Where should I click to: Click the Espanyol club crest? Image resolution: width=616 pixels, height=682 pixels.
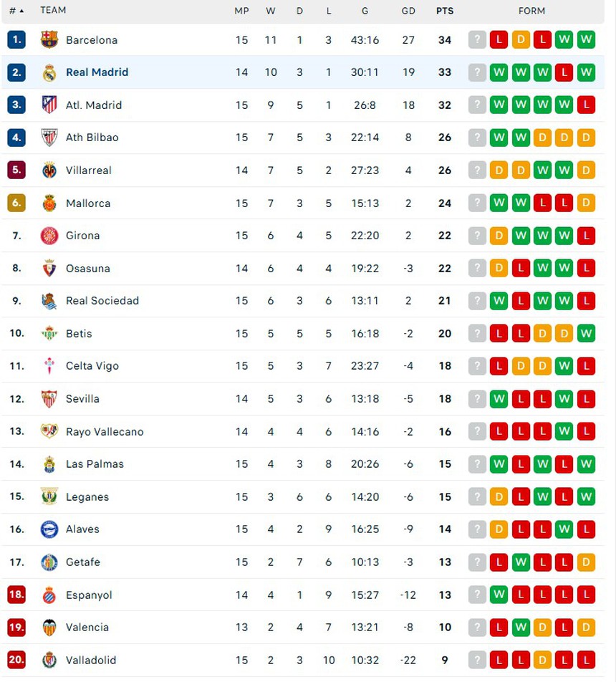(49, 595)
